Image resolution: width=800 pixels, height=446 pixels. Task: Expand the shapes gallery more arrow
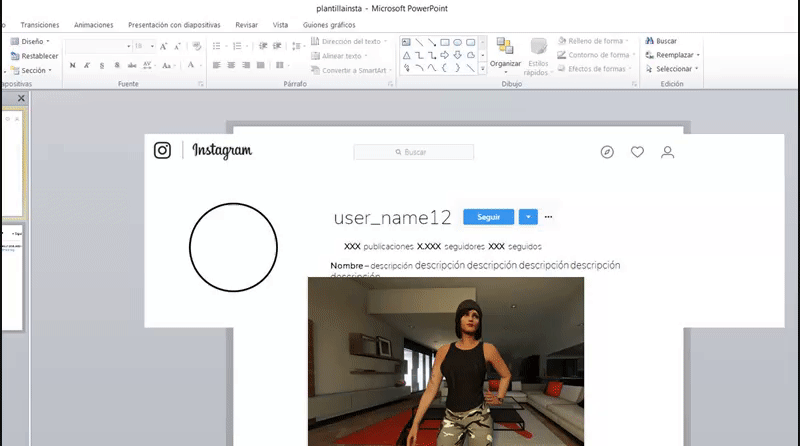[483, 68]
